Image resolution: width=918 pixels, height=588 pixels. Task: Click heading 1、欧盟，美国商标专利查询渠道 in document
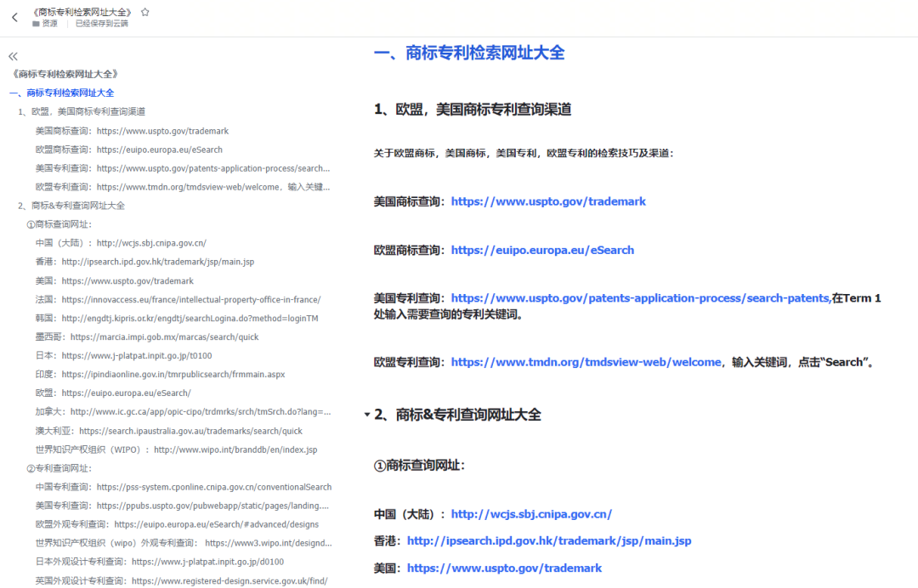tap(473, 110)
